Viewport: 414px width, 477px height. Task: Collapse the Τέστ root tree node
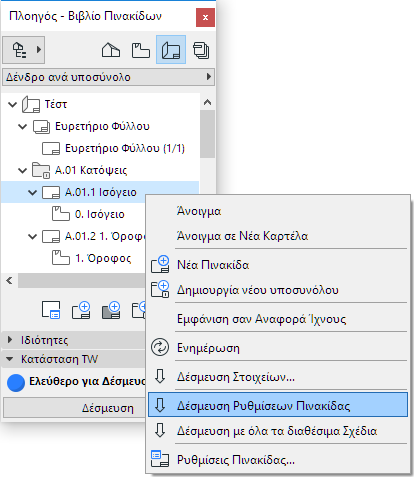(12, 105)
